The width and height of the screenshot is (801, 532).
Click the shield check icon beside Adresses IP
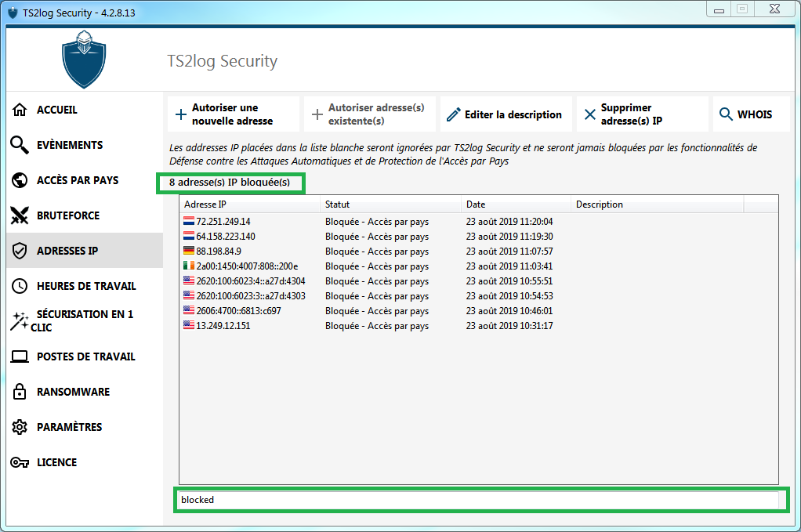20,251
